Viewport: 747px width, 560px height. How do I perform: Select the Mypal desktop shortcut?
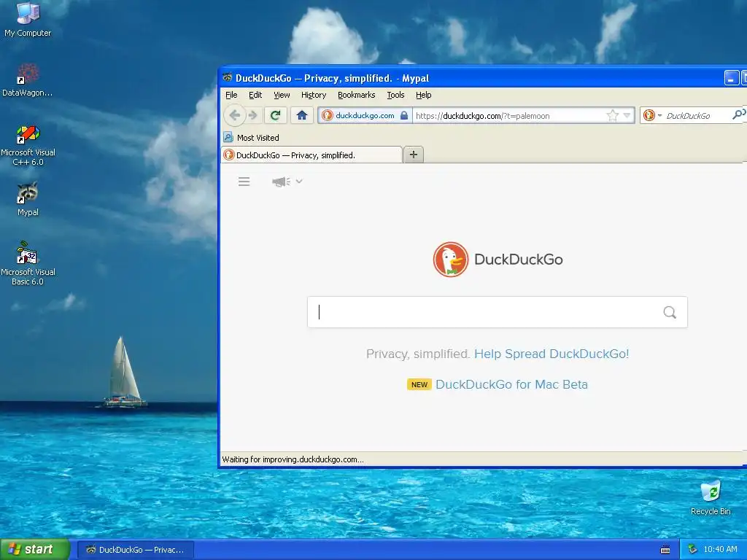(x=28, y=199)
